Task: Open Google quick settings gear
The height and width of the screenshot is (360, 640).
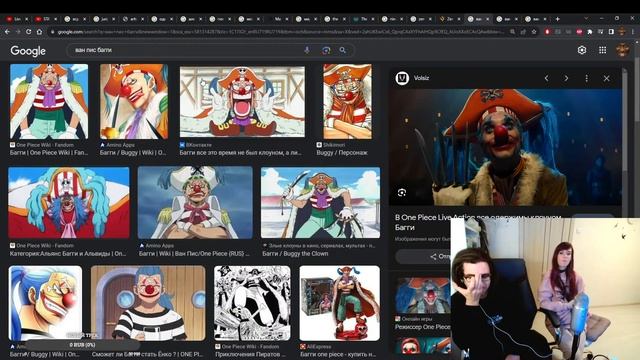Action: click(x=582, y=50)
